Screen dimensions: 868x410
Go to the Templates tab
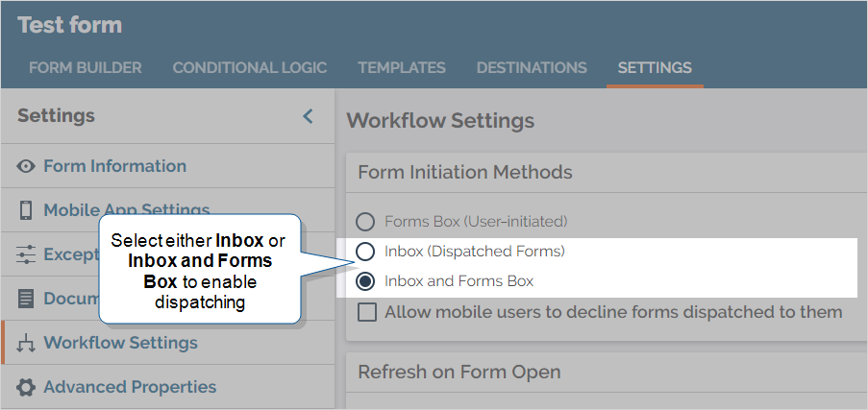click(x=402, y=68)
